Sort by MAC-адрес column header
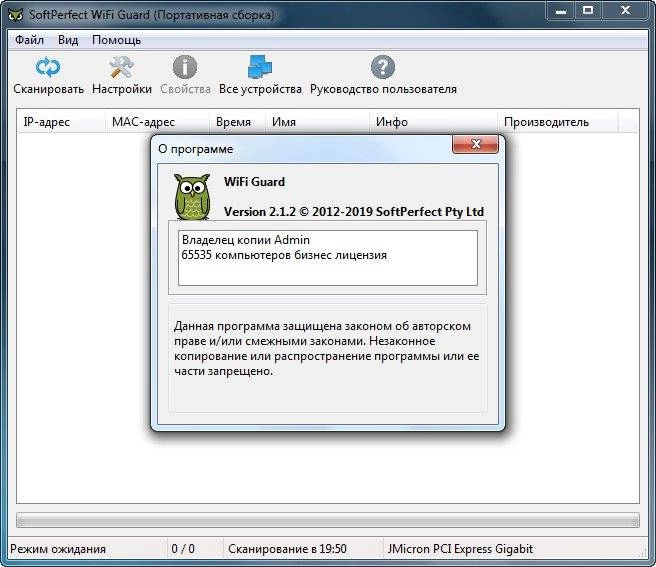Viewport: 656px width, 567px height. coord(157,122)
